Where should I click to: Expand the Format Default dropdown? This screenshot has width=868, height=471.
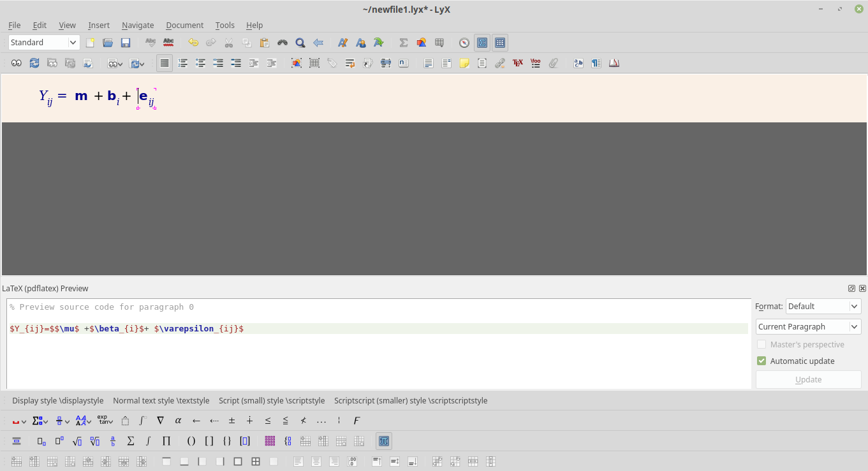point(823,307)
